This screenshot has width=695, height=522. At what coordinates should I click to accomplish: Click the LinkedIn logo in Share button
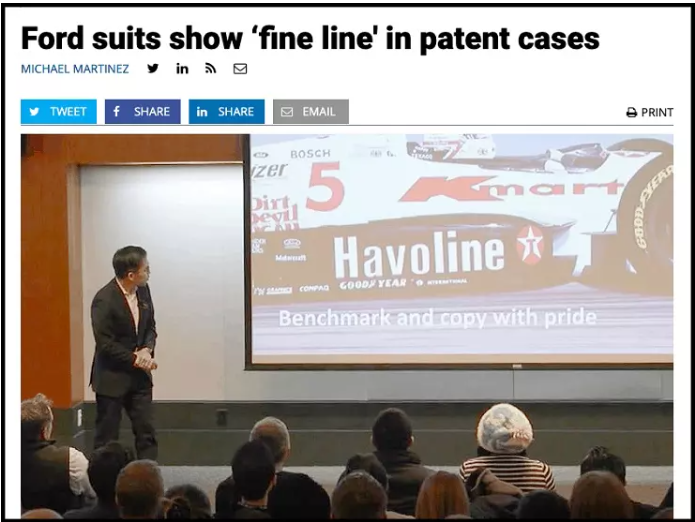(202, 112)
